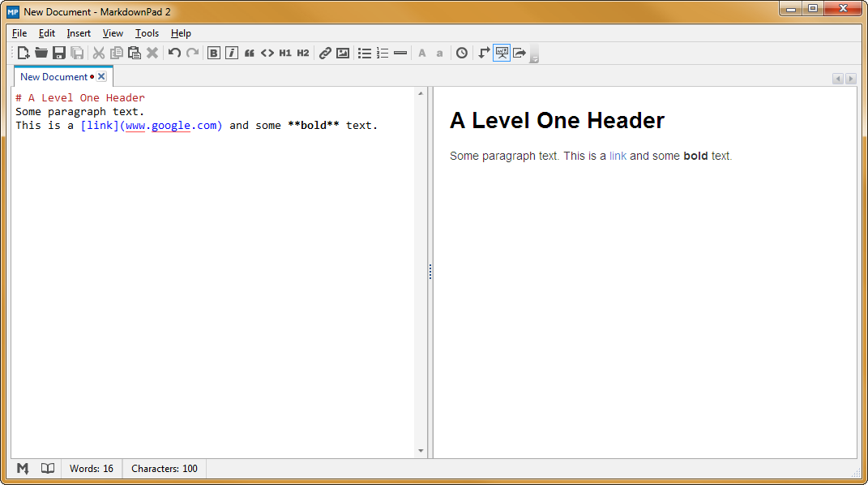Image resolution: width=868 pixels, height=485 pixels.
Task: Toggle the live preview pane
Action: click(502, 52)
